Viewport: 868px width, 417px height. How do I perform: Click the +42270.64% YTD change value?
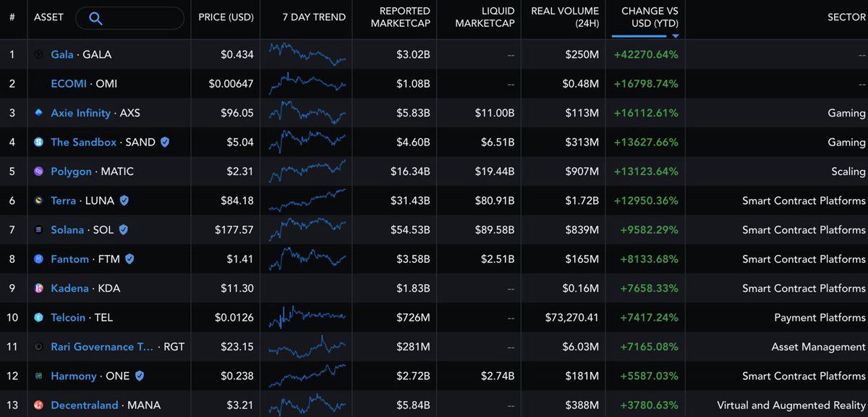[645, 54]
